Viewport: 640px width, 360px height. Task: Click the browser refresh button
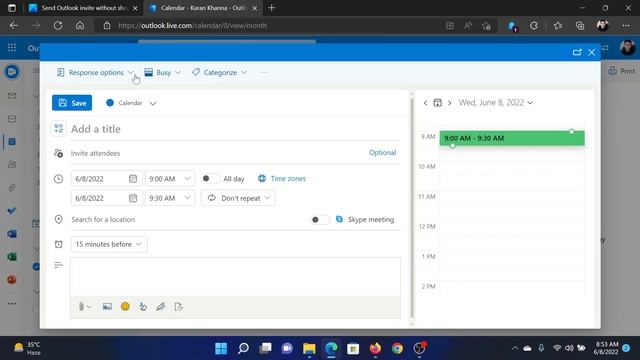[58, 25]
